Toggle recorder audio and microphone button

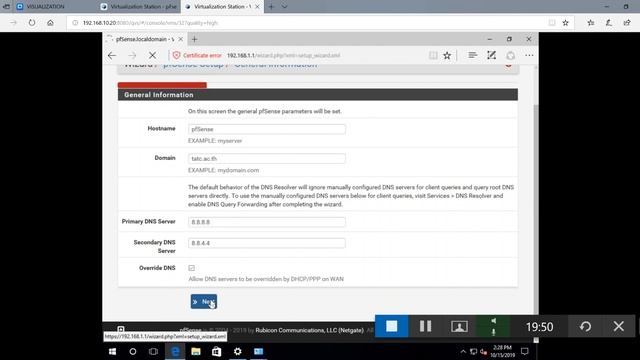(x=493, y=326)
